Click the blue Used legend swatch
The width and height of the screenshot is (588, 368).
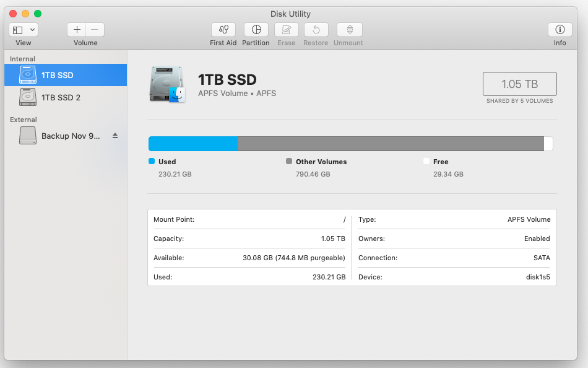coord(152,161)
